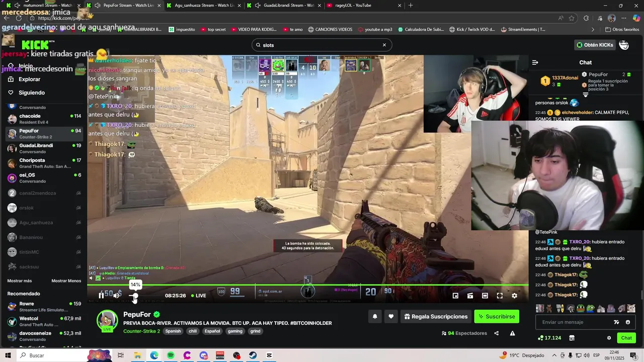Open mini-player picture-in-picture icon
Screen dimensions: 644x362
[455, 296]
